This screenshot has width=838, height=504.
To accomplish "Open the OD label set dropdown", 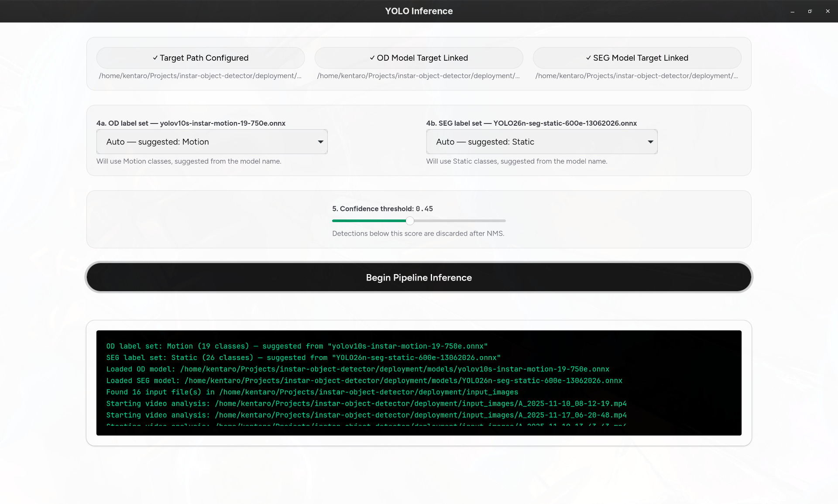I will click(212, 142).
